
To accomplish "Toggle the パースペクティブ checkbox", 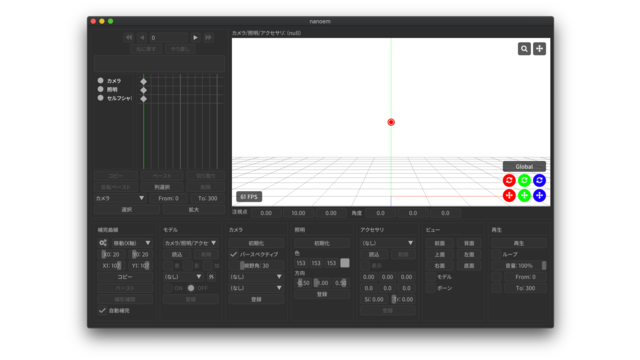I will coord(233,254).
